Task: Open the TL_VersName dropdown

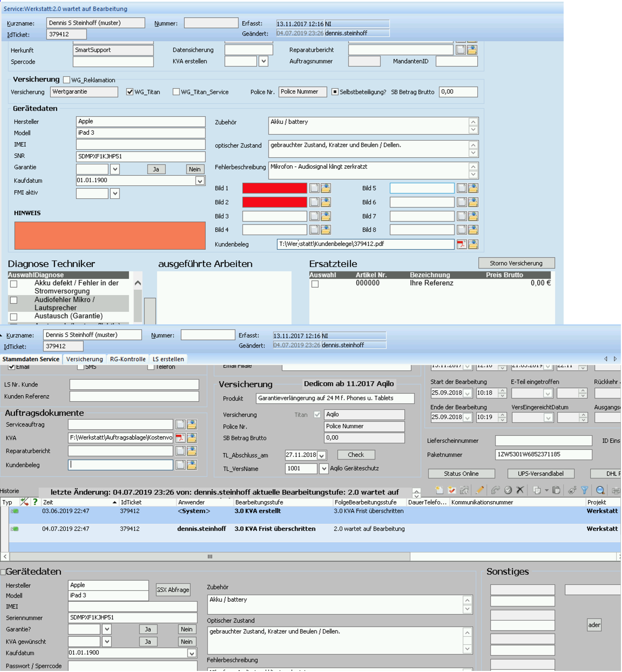Action: coord(324,469)
